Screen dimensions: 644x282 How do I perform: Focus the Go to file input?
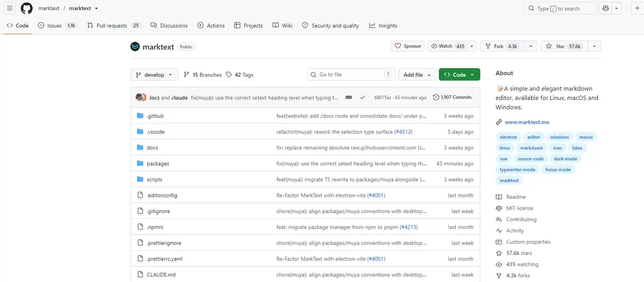351,75
